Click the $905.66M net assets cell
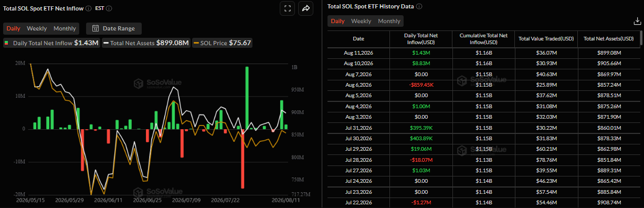The width and height of the screenshot is (644, 208). coord(609,63)
